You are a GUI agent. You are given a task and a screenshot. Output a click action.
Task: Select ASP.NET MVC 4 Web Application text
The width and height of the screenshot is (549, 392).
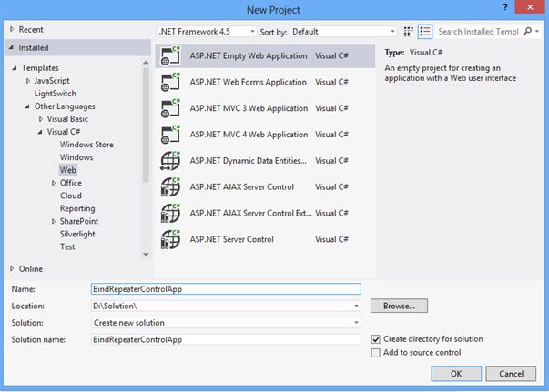click(x=249, y=135)
